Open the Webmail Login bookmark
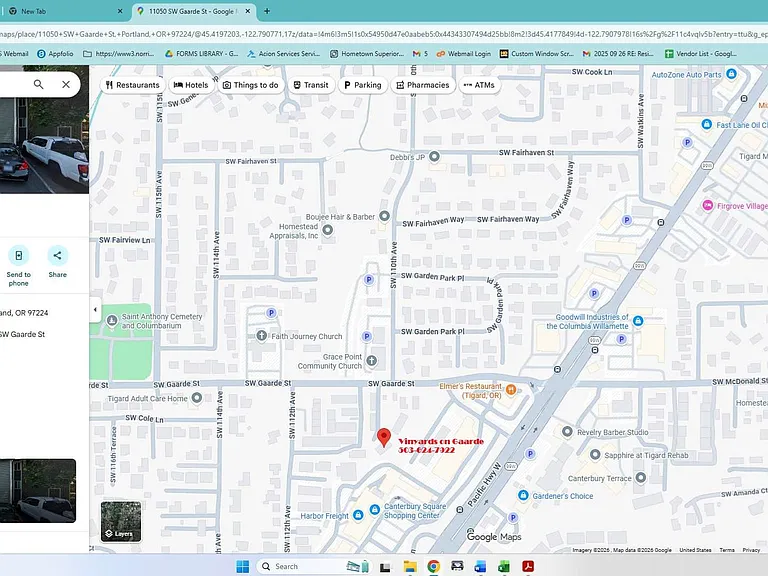The height and width of the screenshot is (576, 768). click(463, 54)
